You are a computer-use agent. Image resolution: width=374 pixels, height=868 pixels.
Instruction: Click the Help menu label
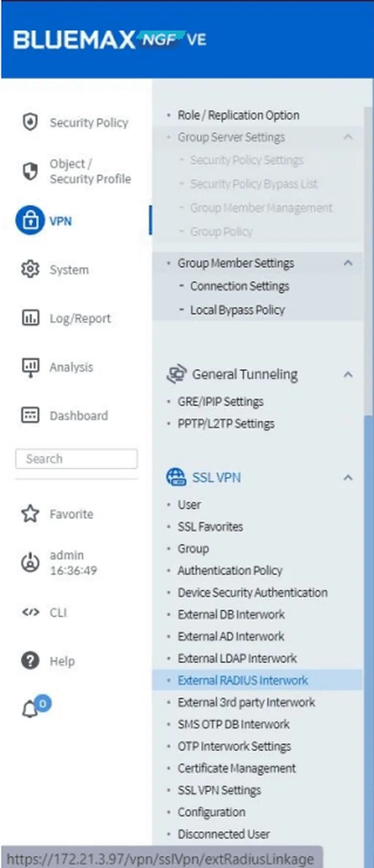point(62,662)
